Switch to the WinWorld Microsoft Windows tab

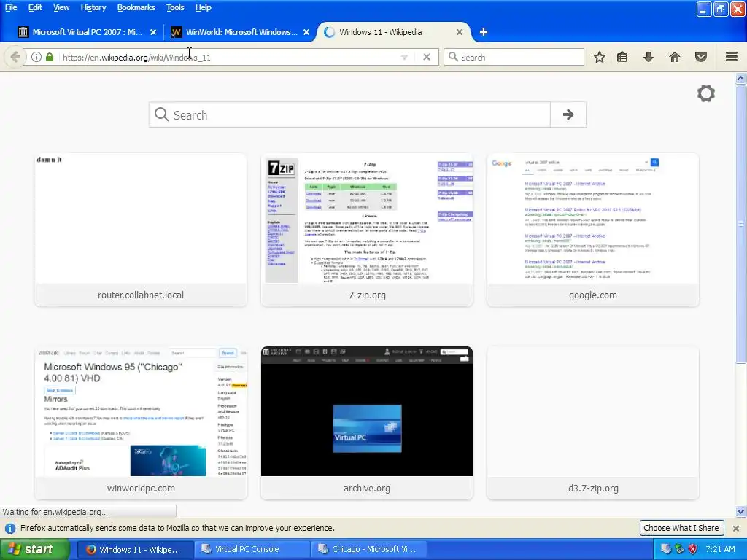pos(241,32)
